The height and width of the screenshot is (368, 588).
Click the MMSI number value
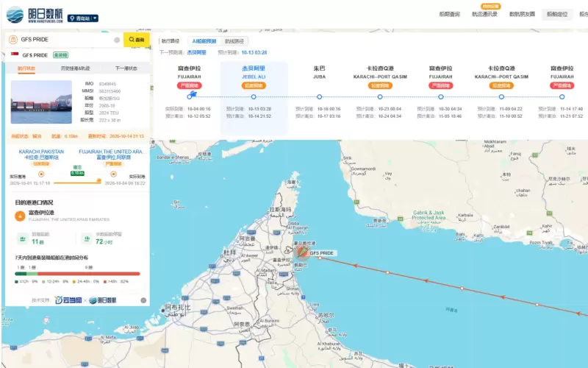110,91
